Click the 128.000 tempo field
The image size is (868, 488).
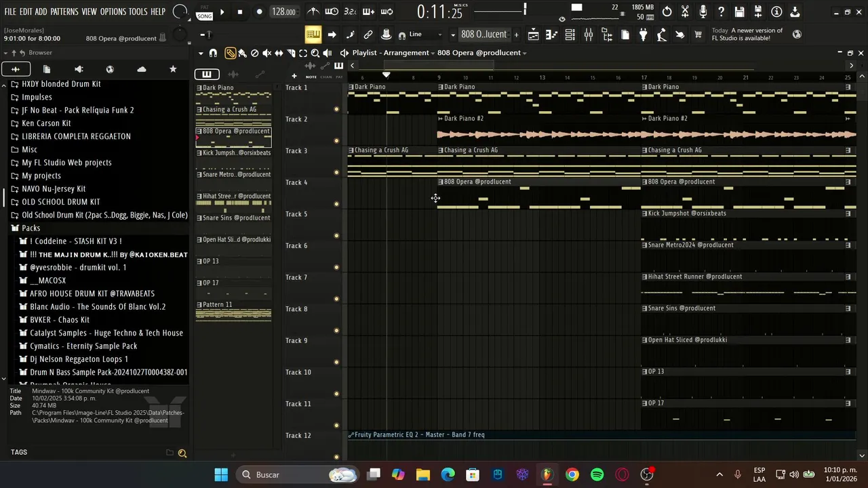click(x=283, y=12)
